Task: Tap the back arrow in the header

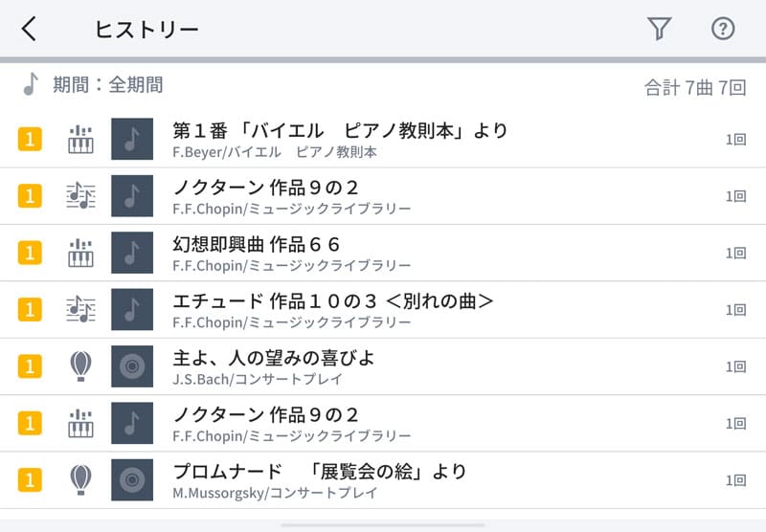Action: [30, 30]
